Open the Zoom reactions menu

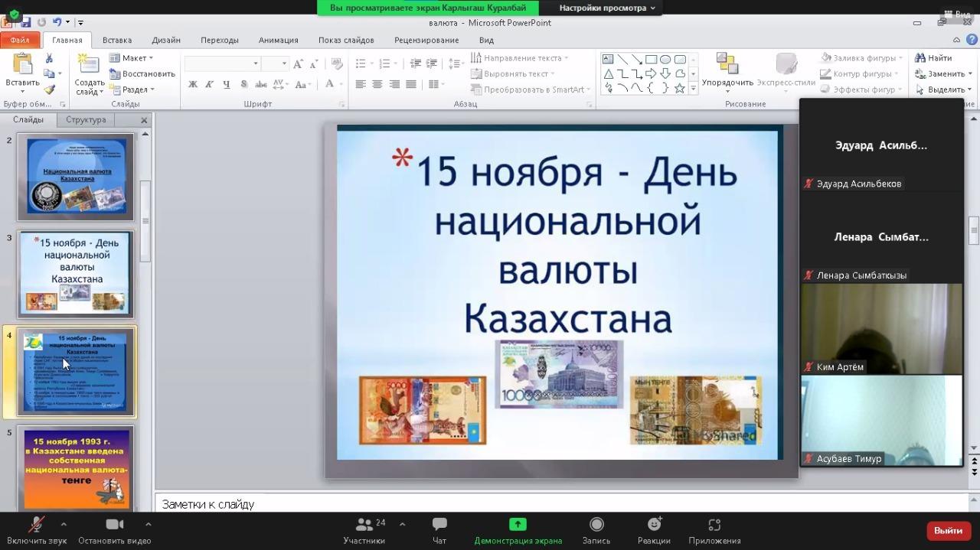pos(654,525)
